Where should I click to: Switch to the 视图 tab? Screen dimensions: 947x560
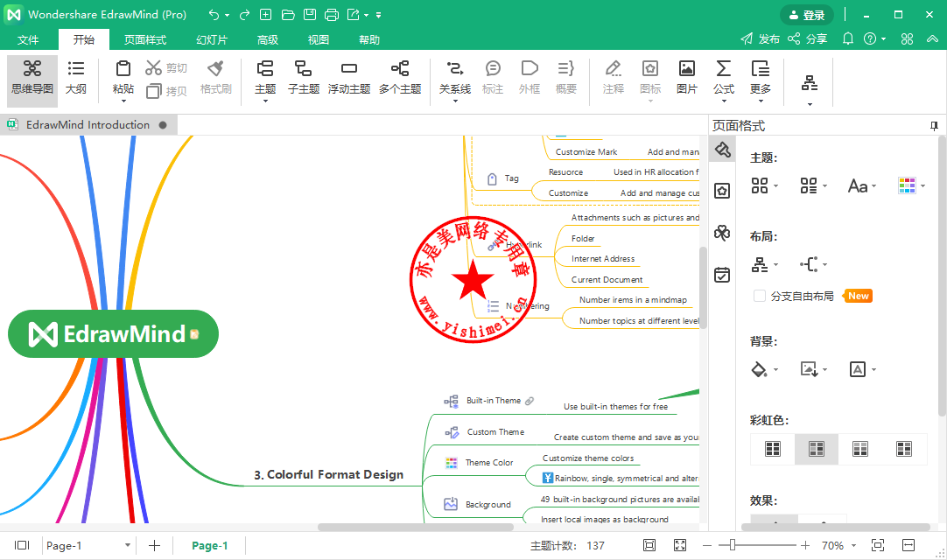point(319,40)
